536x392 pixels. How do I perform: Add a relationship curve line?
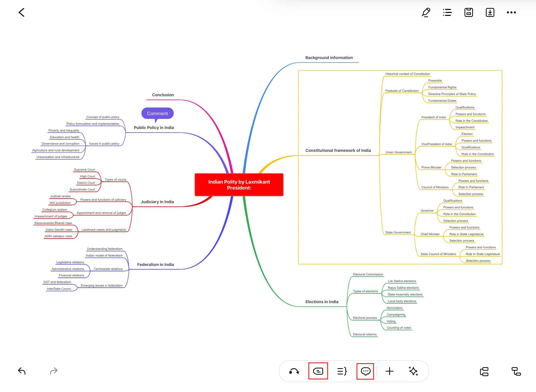[294, 371]
